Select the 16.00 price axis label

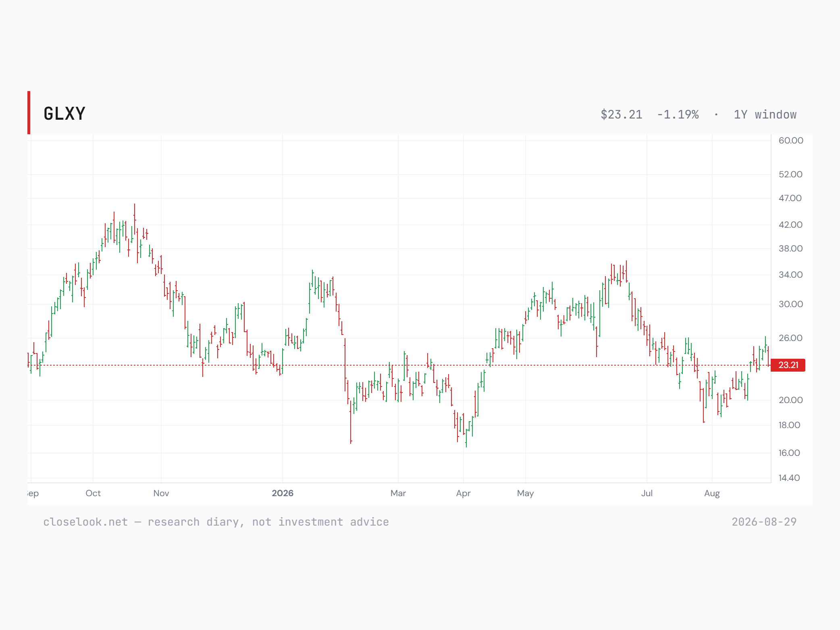click(789, 453)
